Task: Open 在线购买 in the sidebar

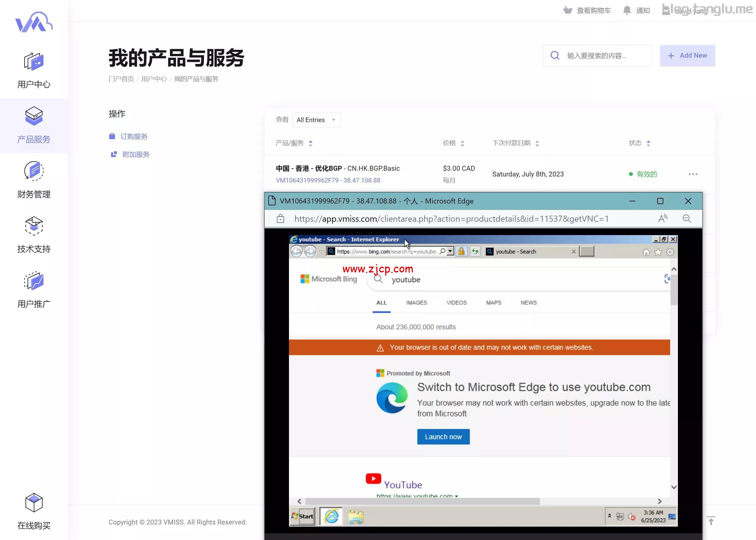Action: [34, 511]
